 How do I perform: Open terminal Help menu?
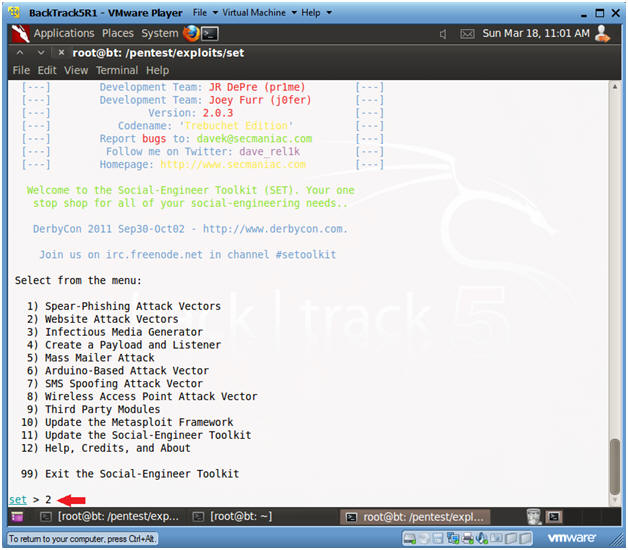pos(157,71)
